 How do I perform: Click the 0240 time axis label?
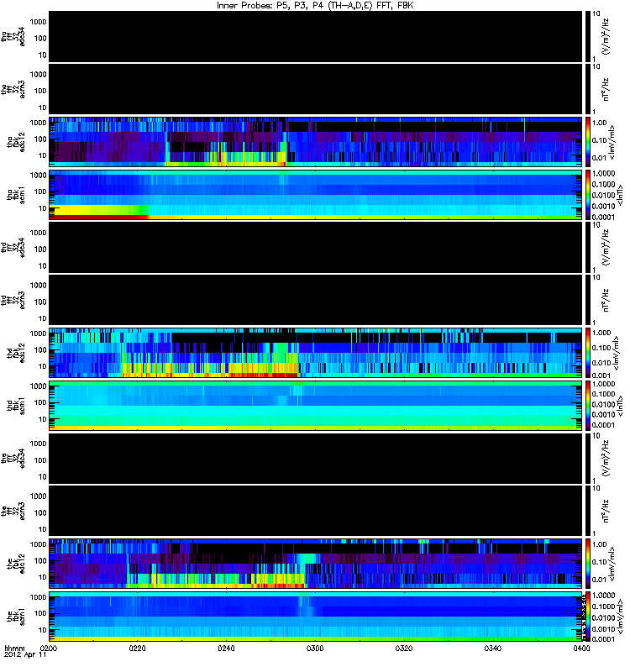(x=226, y=648)
